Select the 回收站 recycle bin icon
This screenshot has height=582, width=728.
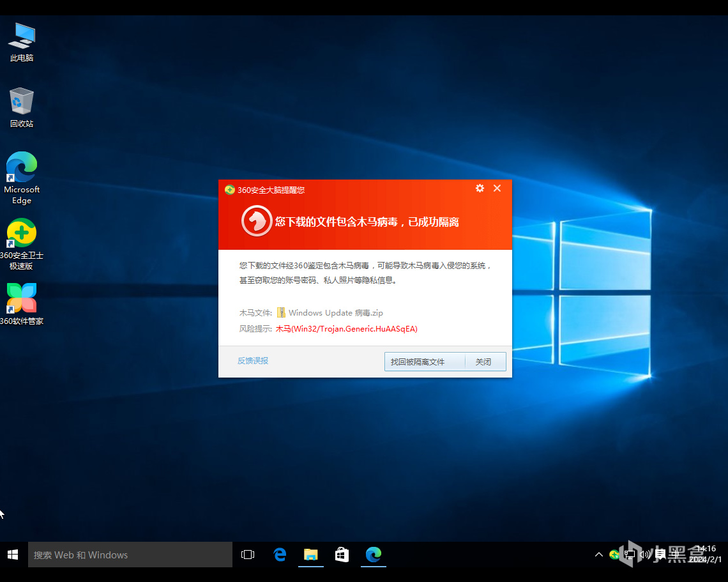[x=21, y=107]
